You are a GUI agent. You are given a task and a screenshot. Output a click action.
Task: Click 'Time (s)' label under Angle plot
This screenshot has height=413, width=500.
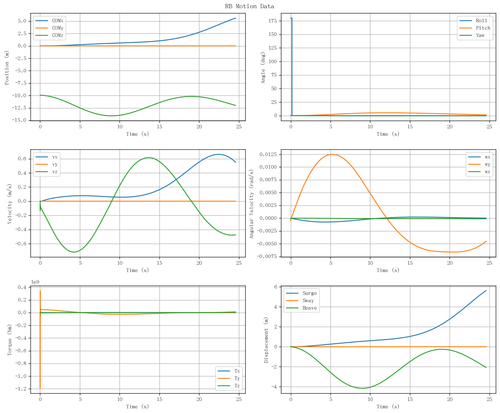[x=388, y=134]
